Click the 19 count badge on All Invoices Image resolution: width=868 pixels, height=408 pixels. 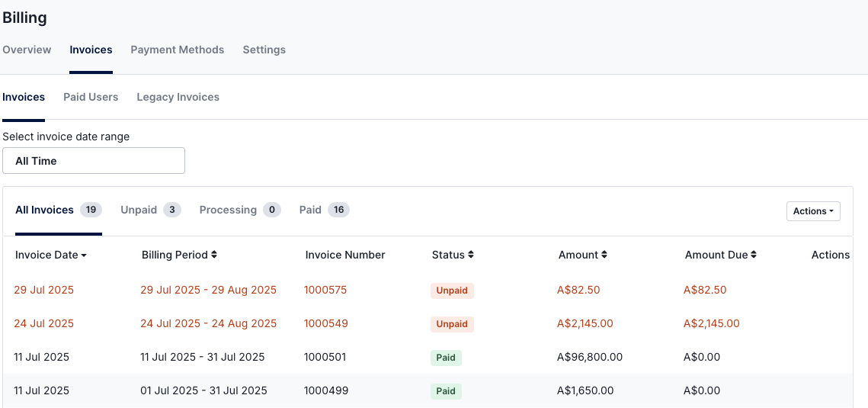[91, 210]
